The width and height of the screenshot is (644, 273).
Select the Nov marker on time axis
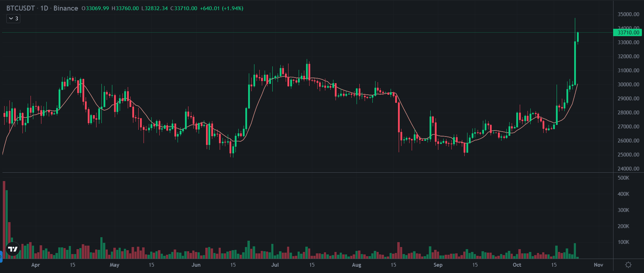tap(598, 265)
